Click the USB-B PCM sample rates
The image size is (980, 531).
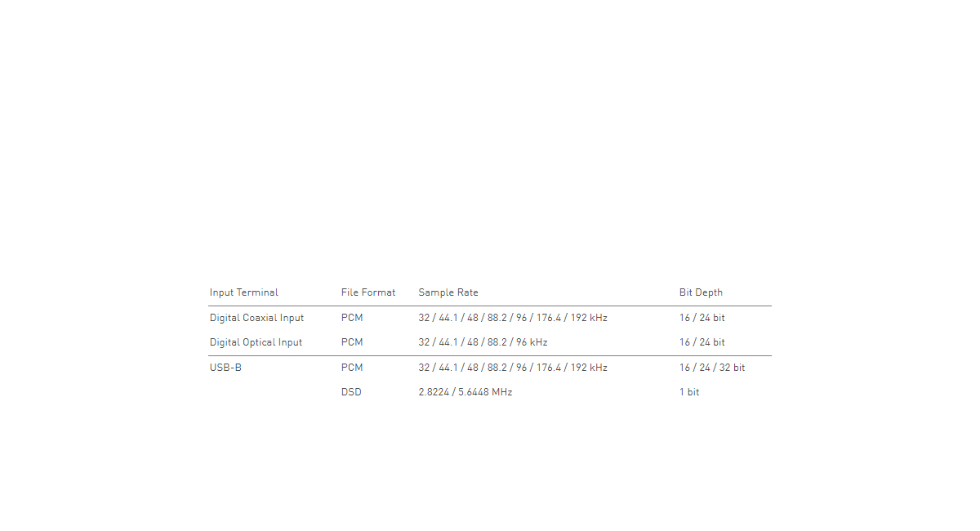512,368
